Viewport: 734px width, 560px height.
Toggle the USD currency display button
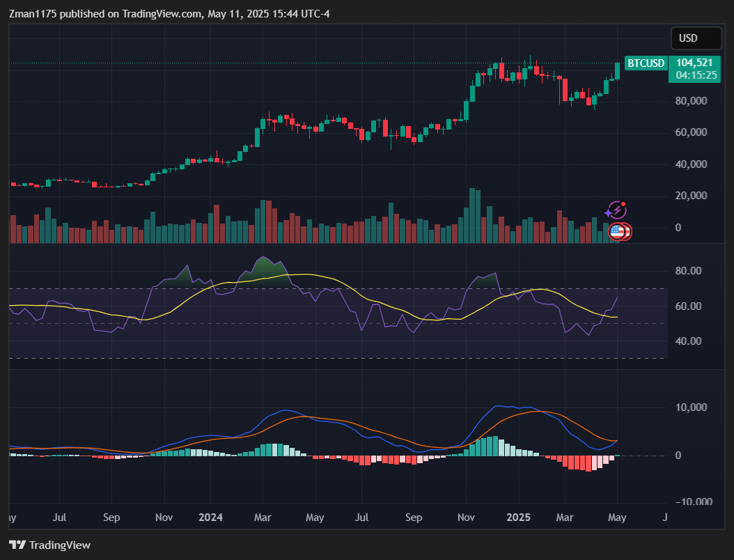click(696, 38)
